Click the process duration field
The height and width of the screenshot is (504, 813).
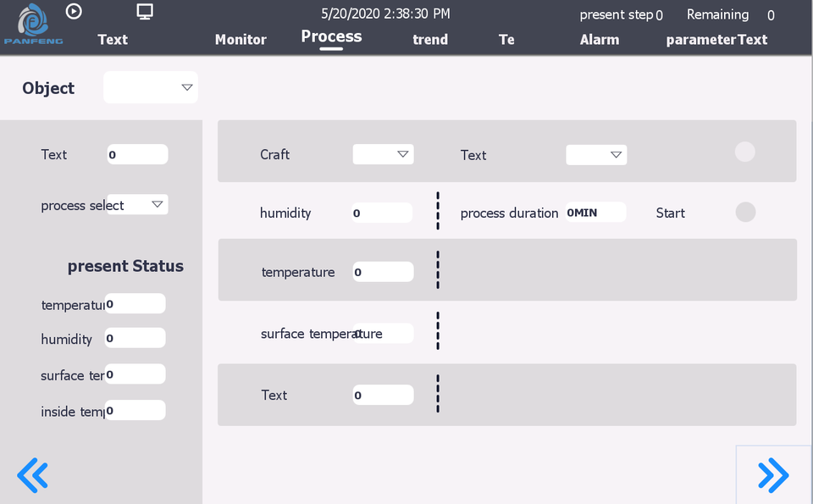pyautogui.click(x=595, y=213)
